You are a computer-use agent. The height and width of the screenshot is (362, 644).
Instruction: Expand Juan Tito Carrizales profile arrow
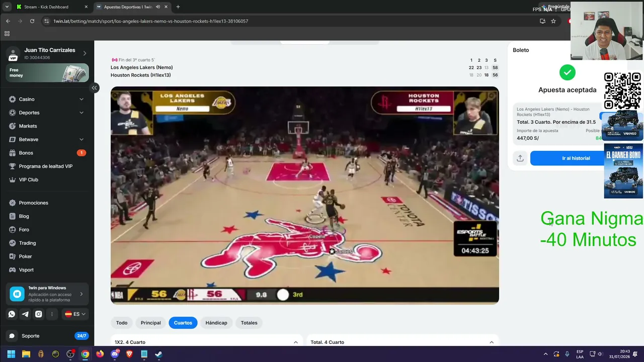85,53
